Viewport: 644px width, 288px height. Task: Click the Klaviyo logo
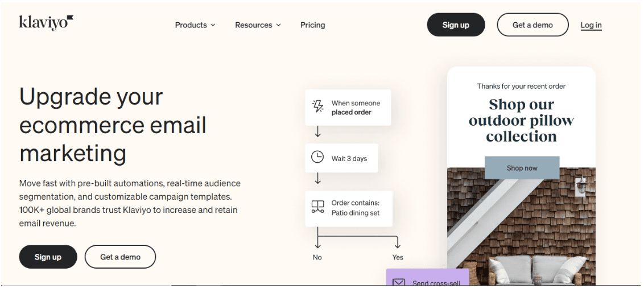[x=46, y=23]
